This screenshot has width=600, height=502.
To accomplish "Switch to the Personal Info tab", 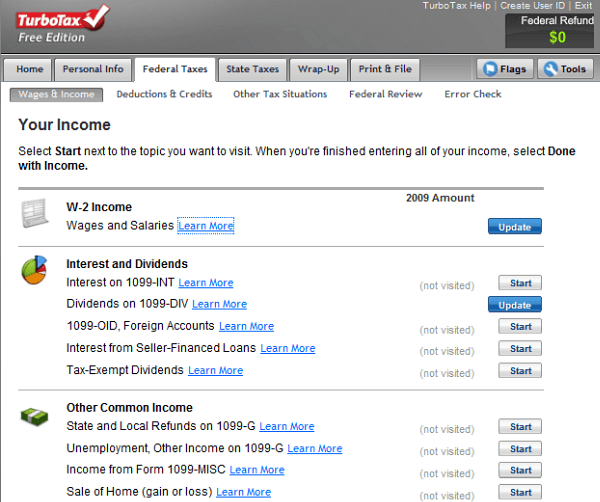I will tap(93, 69).
